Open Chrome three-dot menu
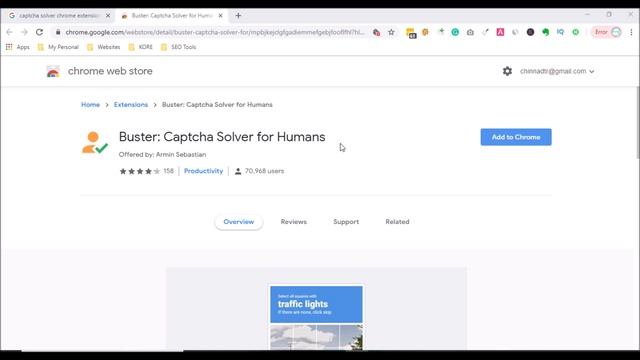Viewport: 640px width, 360px height. 631,32
